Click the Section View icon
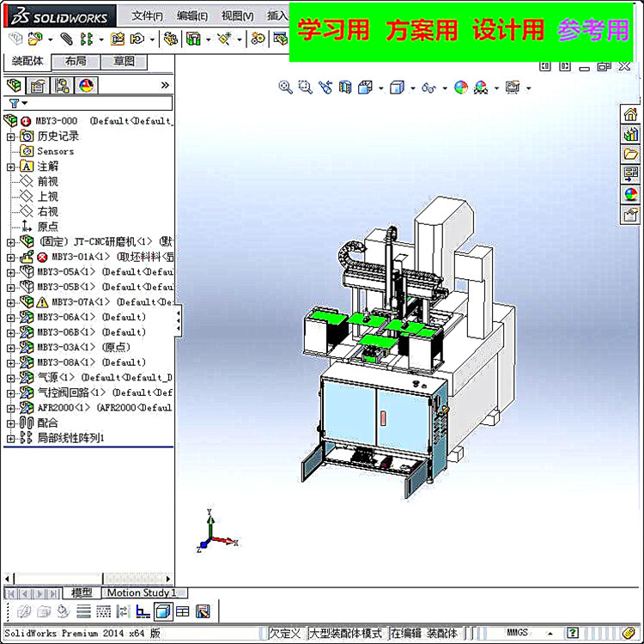 (x=345, y=87)
